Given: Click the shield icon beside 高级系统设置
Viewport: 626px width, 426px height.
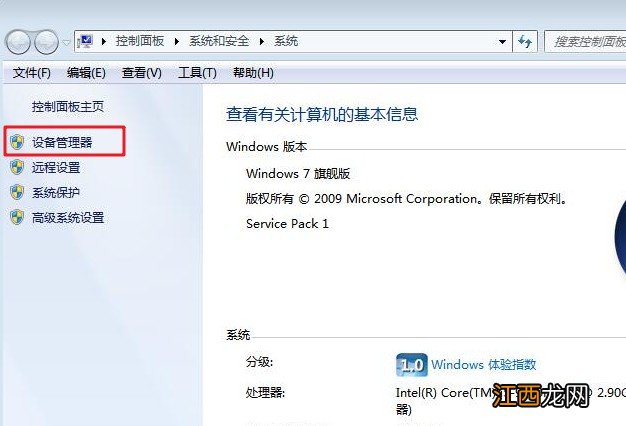Looking at the screenshot, I should pos(17,218).
